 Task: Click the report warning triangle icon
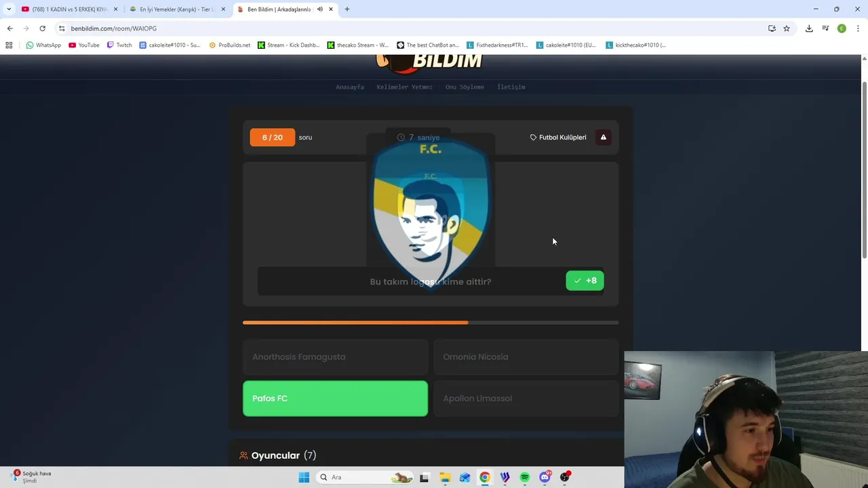[x=603, y=138]
